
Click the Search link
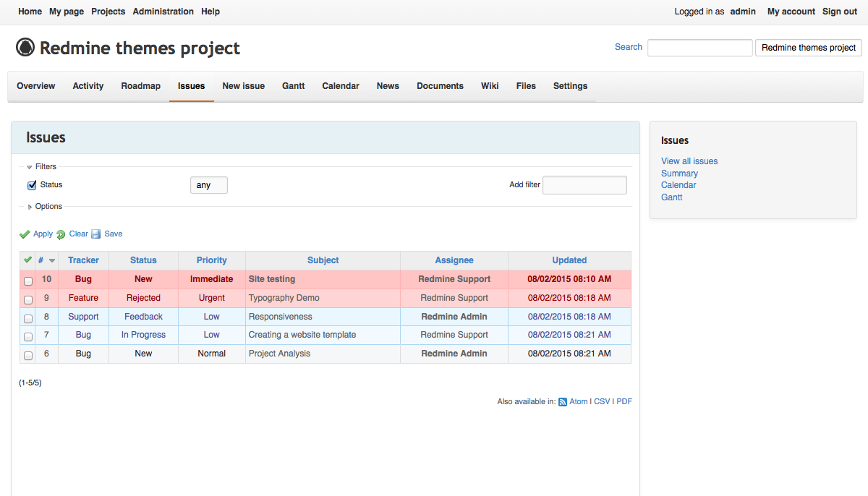coord(629,47)
